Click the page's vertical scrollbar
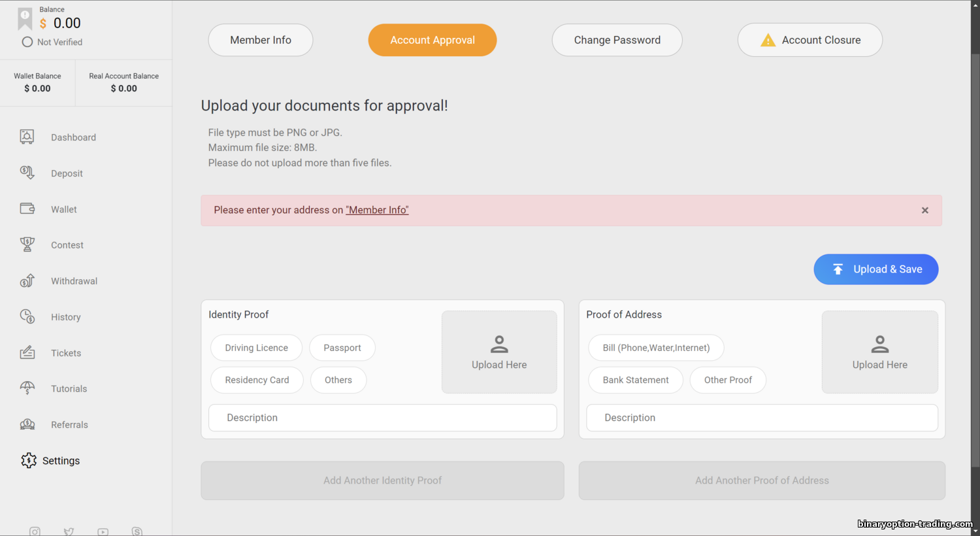 click(975, 261)
